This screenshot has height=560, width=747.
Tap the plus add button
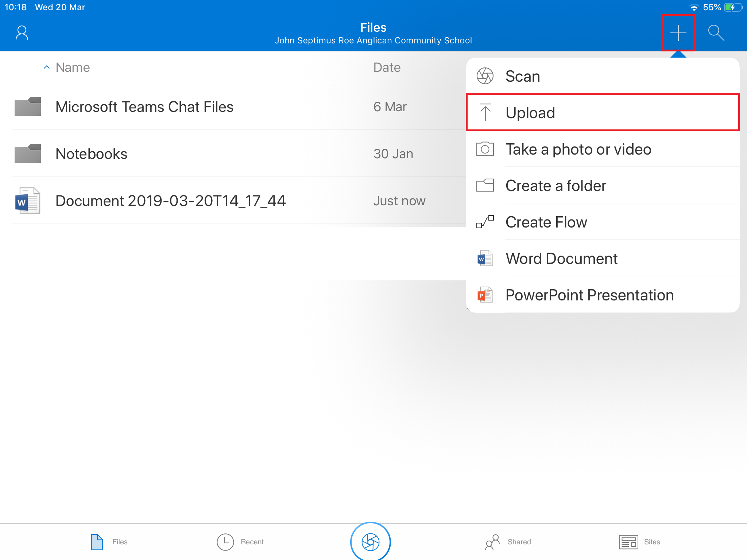coord(678,33)
